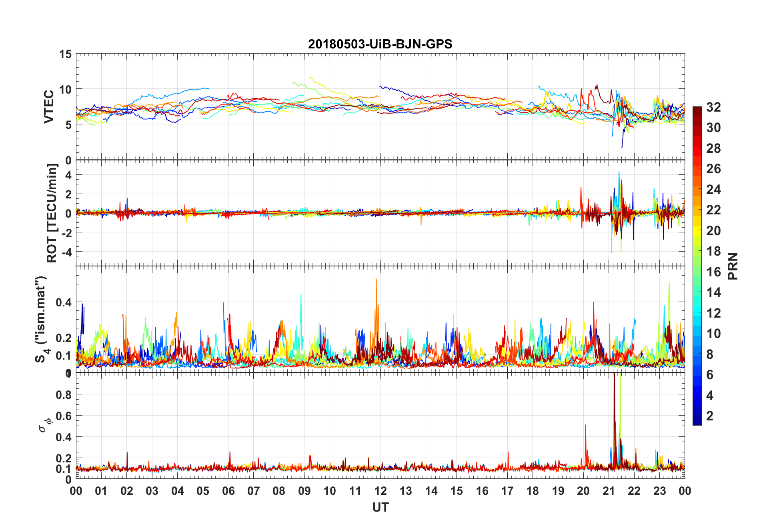This screenshot has width=761, height=532.
Task: Click sigma-phi axis tick label 0.8
Action: coord(64,394)
